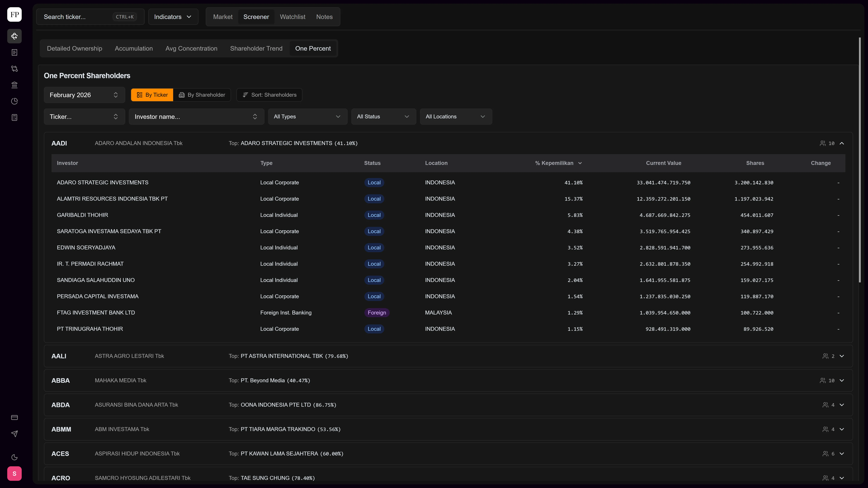The width and height of the screenshot is (868, 488).
Task: Expand the ABDA row chevron
Action: coord(842,405)
